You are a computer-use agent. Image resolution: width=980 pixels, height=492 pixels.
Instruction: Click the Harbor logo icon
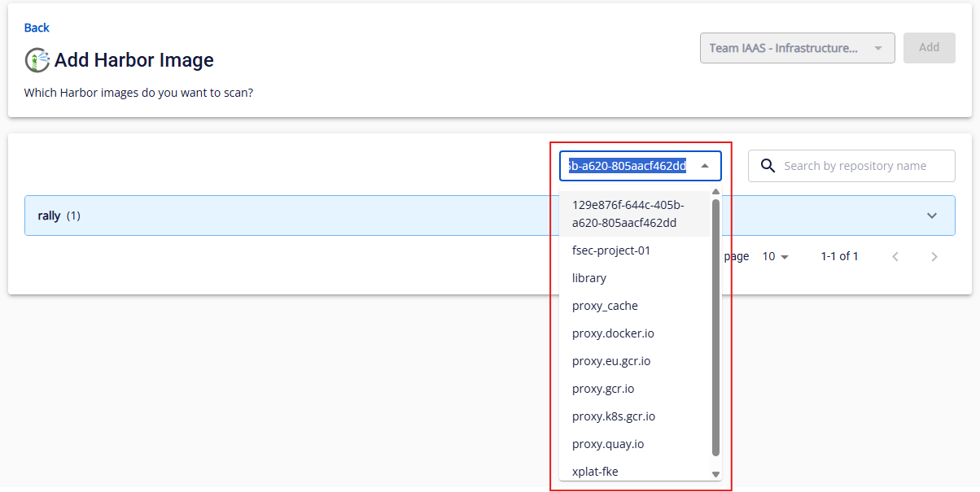(37, 60)
